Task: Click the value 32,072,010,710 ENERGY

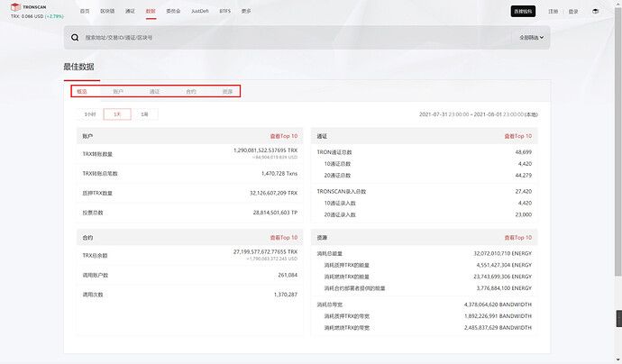Action: pos(503,253)
